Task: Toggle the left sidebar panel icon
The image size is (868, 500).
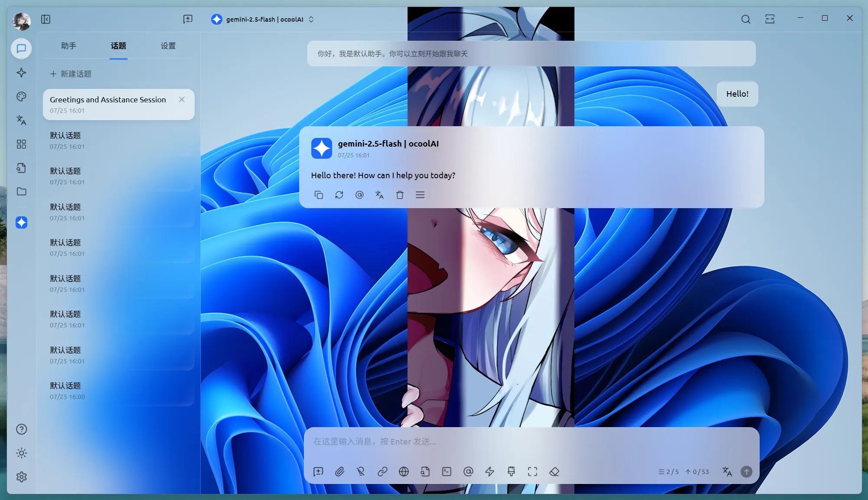Action: tap(46, 19)
